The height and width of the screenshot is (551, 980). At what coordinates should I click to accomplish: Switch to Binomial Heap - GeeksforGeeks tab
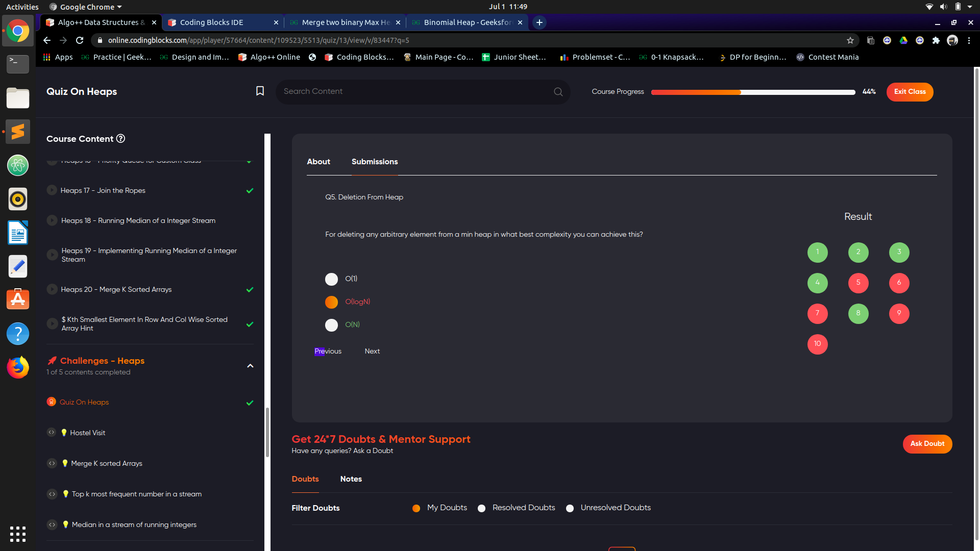pos(467,22)
